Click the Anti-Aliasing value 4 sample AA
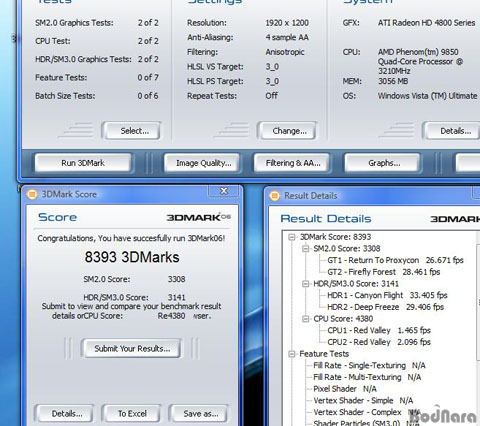Image resolution: width=480 pixels, height=426 pixels. (287, 37)
